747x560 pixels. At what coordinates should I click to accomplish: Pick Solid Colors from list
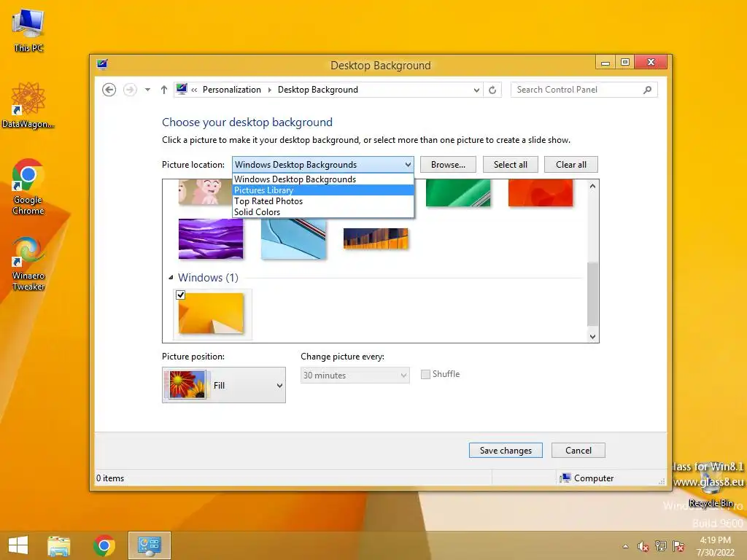[323, 212]
